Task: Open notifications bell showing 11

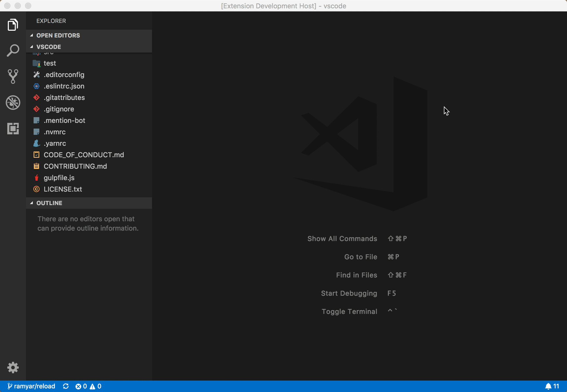Action: [x=552, y=386]
